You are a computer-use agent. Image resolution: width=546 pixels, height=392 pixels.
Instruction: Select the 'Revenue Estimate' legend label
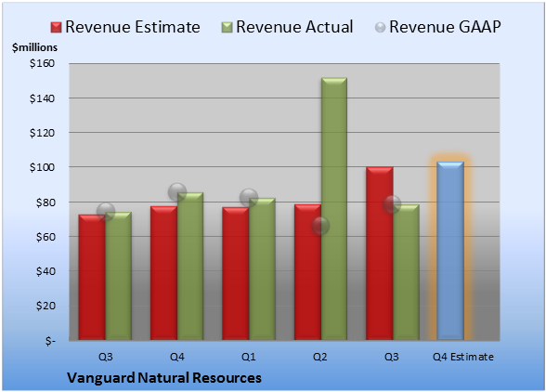(133, 27)
